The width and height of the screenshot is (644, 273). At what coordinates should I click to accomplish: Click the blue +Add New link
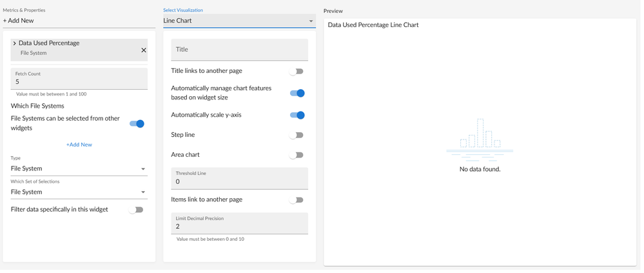[x=79, y=145]
